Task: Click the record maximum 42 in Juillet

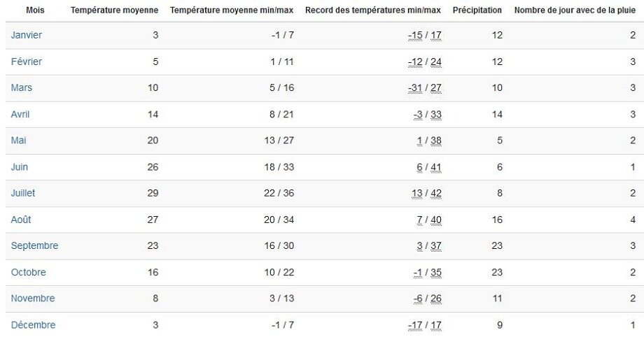Action: [x=436, y=194]
